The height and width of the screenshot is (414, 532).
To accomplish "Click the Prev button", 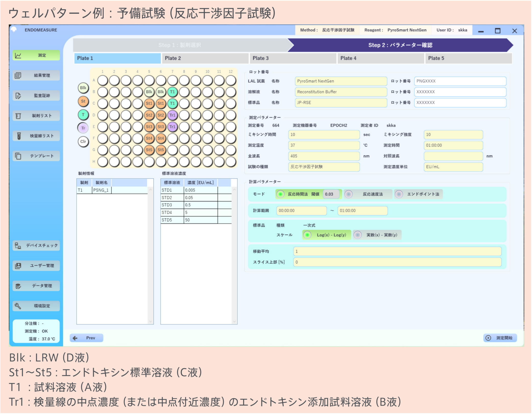I will point(87,338).
